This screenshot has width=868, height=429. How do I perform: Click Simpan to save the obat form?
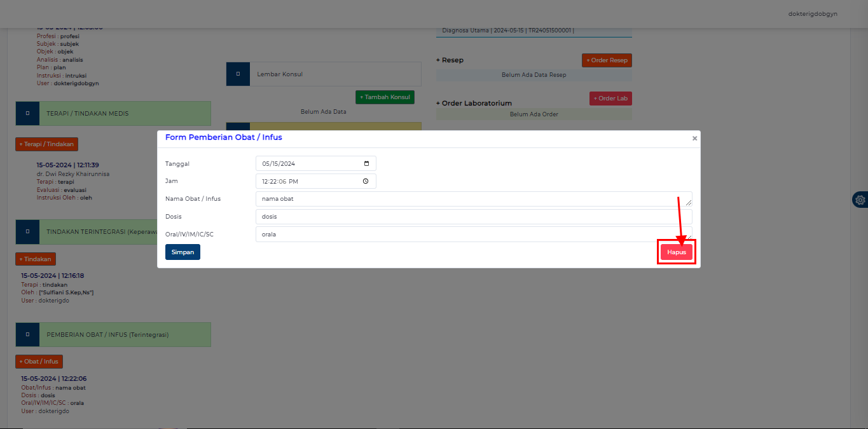tap(183, 252)
